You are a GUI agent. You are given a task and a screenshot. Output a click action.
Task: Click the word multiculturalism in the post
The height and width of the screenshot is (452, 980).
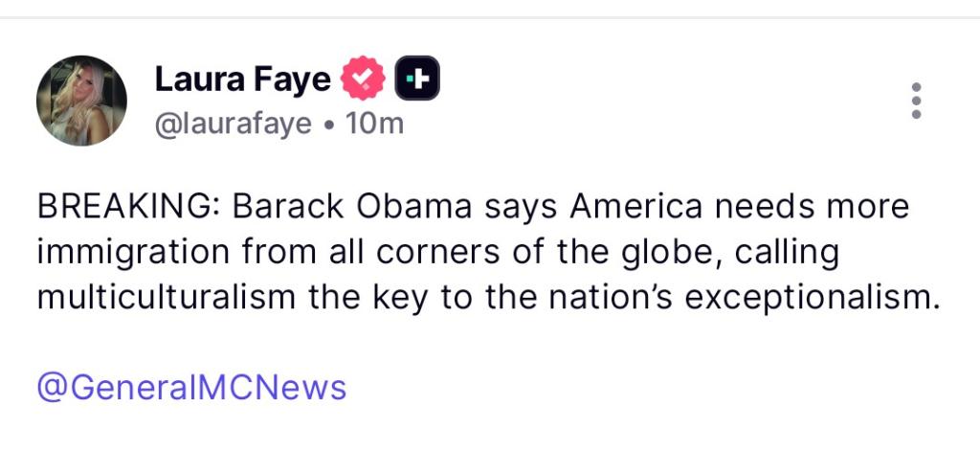coord(166,298)
